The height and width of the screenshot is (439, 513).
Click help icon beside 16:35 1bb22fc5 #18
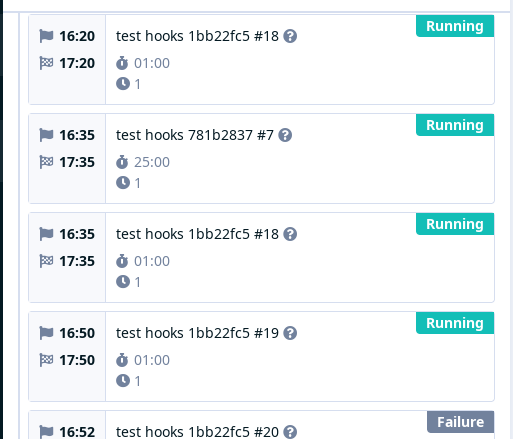point(290,234)
